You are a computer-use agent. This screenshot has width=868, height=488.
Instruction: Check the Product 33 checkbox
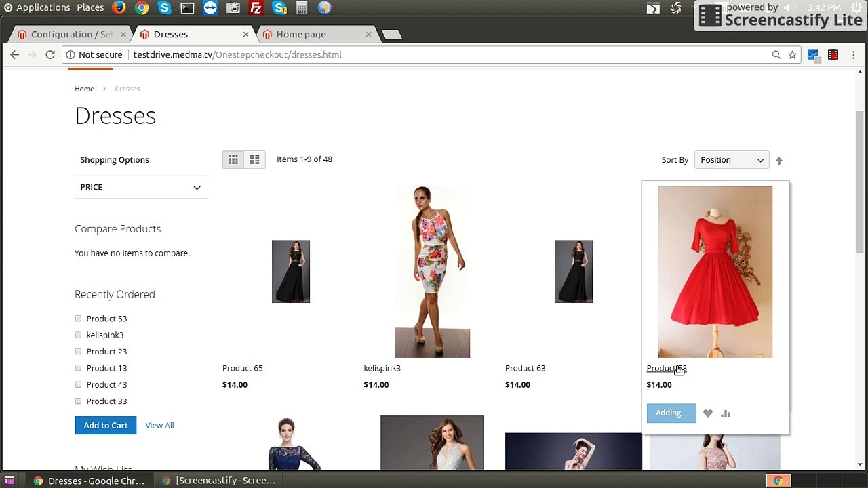78,401
